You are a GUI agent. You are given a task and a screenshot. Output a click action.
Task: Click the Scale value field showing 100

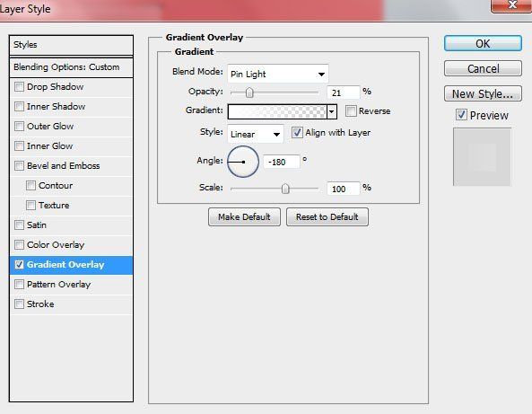pyautogui.click(x=343, y=189)
